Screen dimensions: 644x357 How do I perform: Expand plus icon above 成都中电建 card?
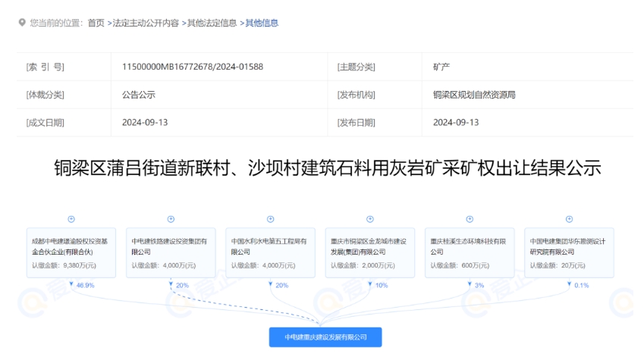tap(71, 219)
